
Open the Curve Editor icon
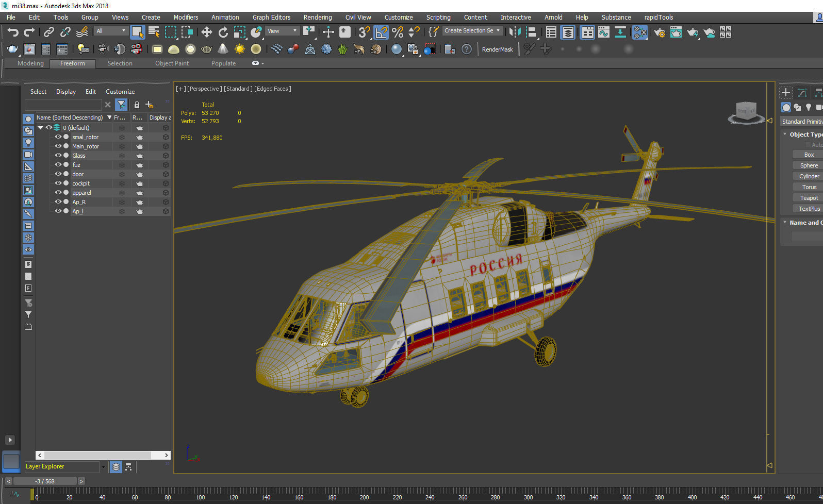click(x=603, y=32)
